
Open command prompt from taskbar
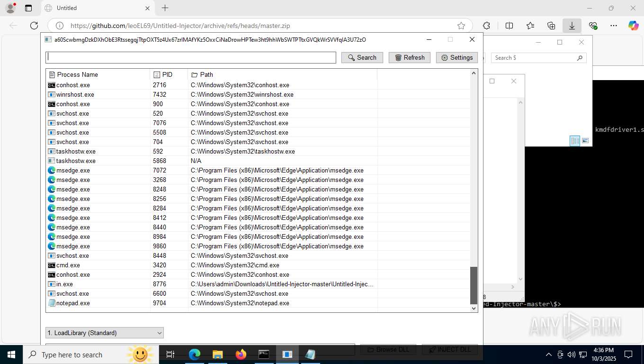264,355
